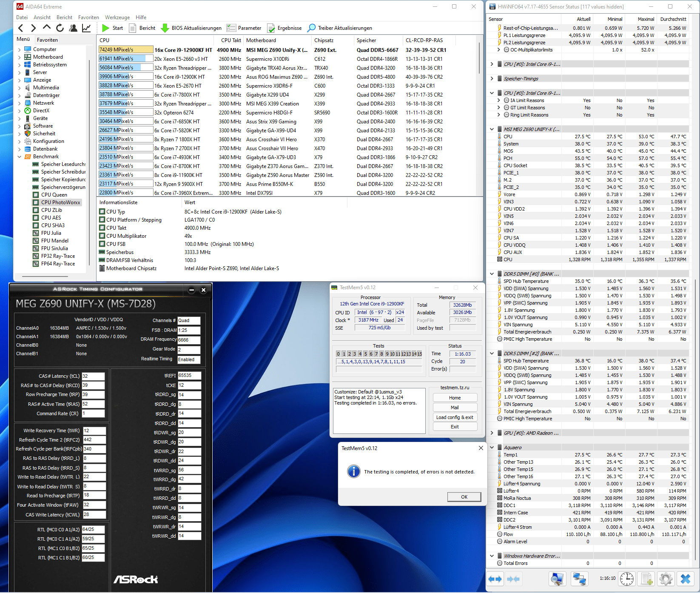
Task: Click the HWiNFO network computers icon
Action: click(579, 579)
